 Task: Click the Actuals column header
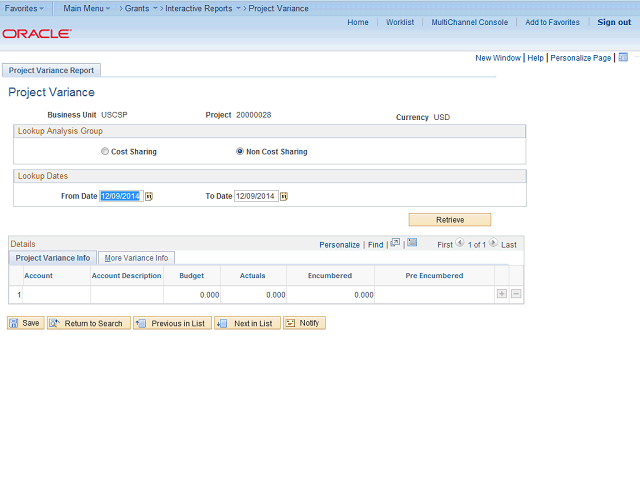[x=252, y=276]
